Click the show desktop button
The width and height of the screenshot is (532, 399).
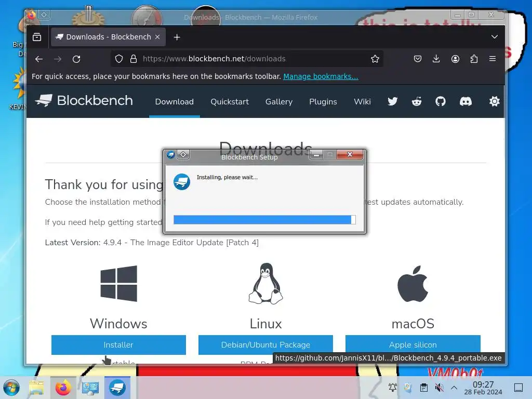point(518,387)
